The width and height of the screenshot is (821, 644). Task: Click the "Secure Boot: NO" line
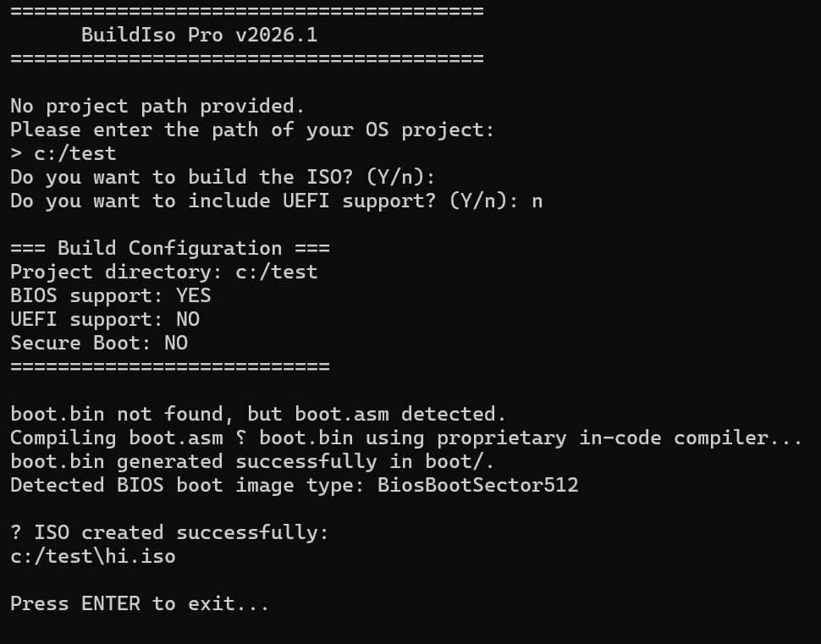click(99, 343)
